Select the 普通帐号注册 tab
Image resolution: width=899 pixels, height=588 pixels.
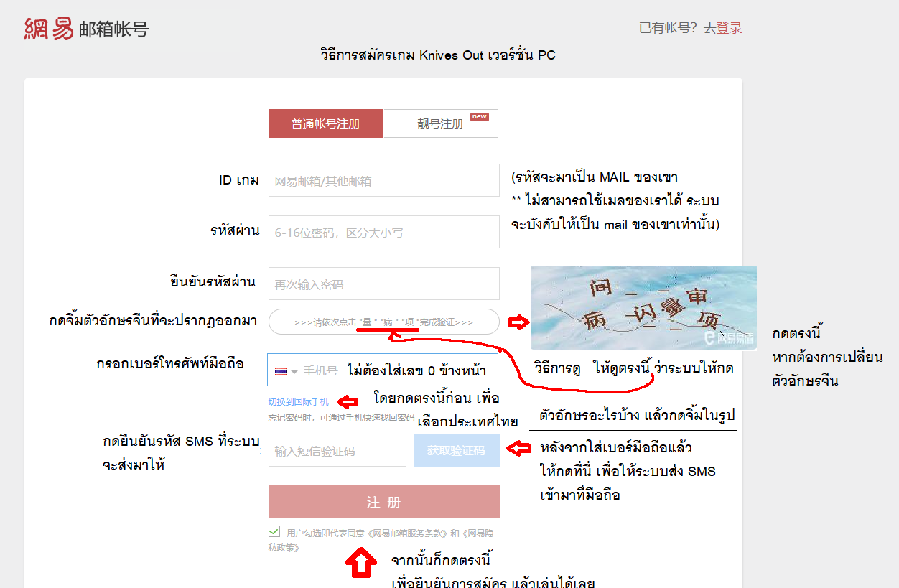(326, 123)
